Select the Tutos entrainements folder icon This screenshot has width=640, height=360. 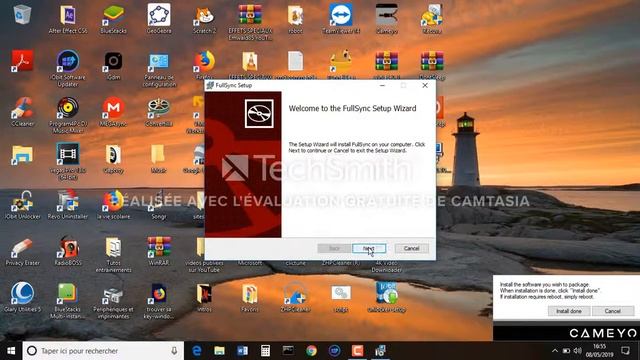pyautogui.click(x=113, y=255)
